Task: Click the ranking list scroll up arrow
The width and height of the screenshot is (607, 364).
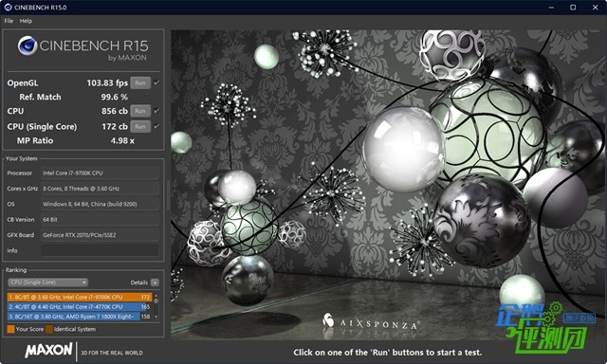Action: pos(156,296)
